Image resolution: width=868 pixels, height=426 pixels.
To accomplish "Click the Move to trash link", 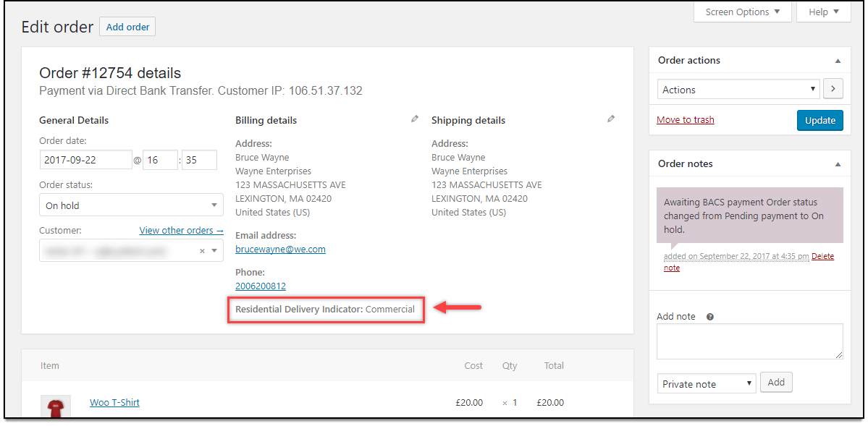I will 686,119.
